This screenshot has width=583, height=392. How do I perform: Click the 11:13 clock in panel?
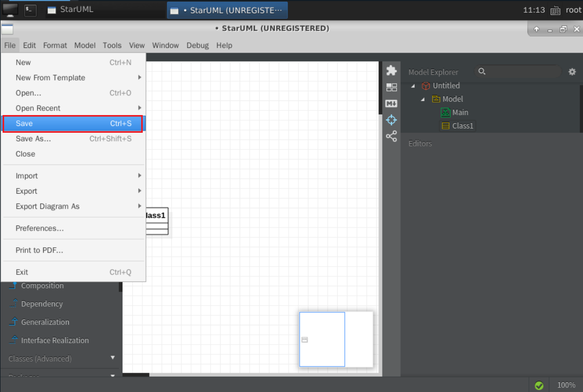pyautogui.click(x=534, y=10)
